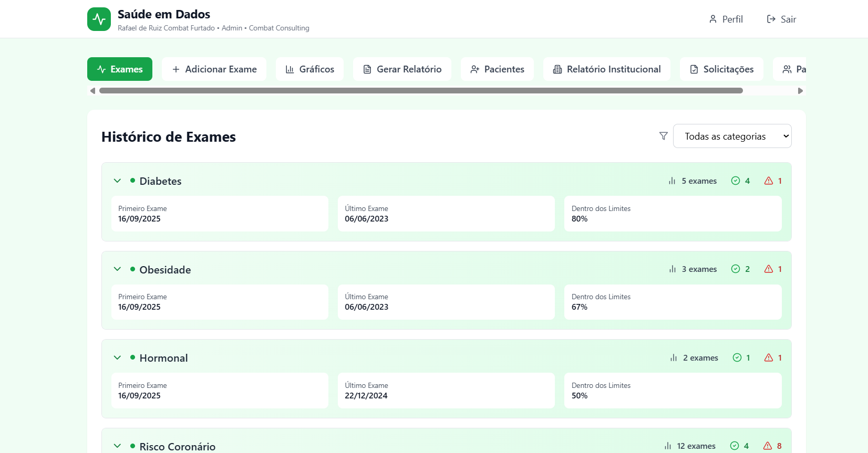
Task: Click the right scroll arrow of tab bar
Action: coord(800,91)
